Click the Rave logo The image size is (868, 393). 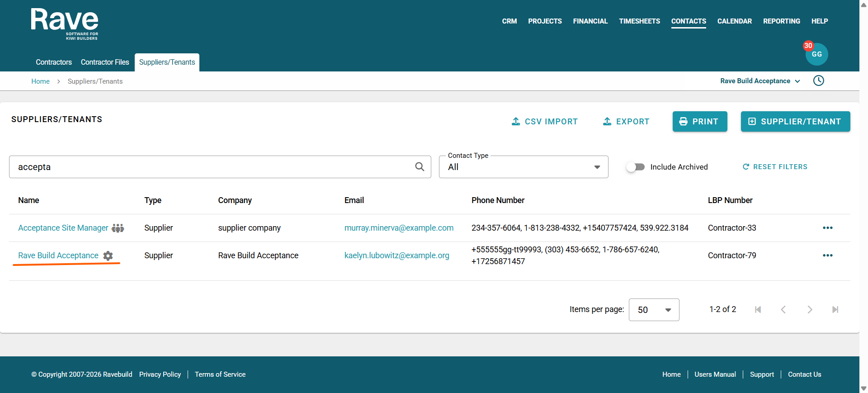[x=65, y=24]
